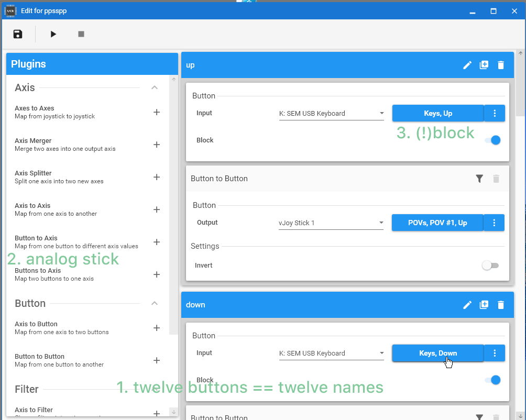Delete the 'down' mapping with trash icon
The height and width of the screenshot is (420, 526).
point(501,305)
